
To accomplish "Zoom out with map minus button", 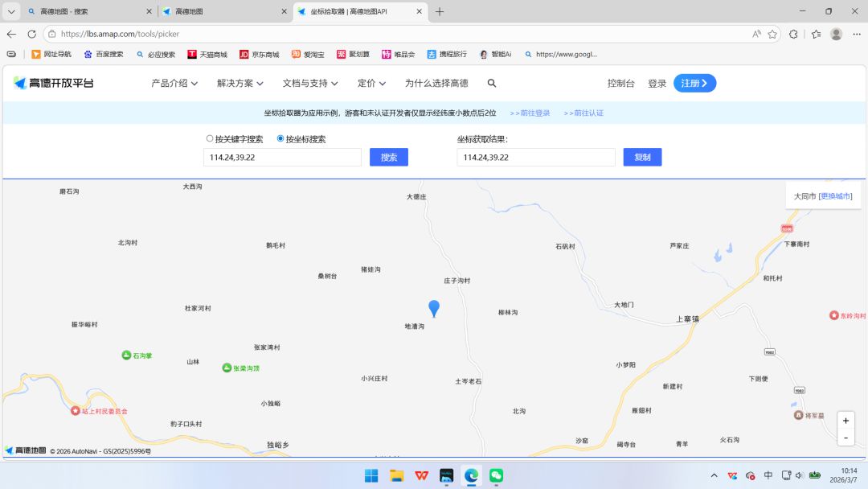I will [x=845, y=438].
